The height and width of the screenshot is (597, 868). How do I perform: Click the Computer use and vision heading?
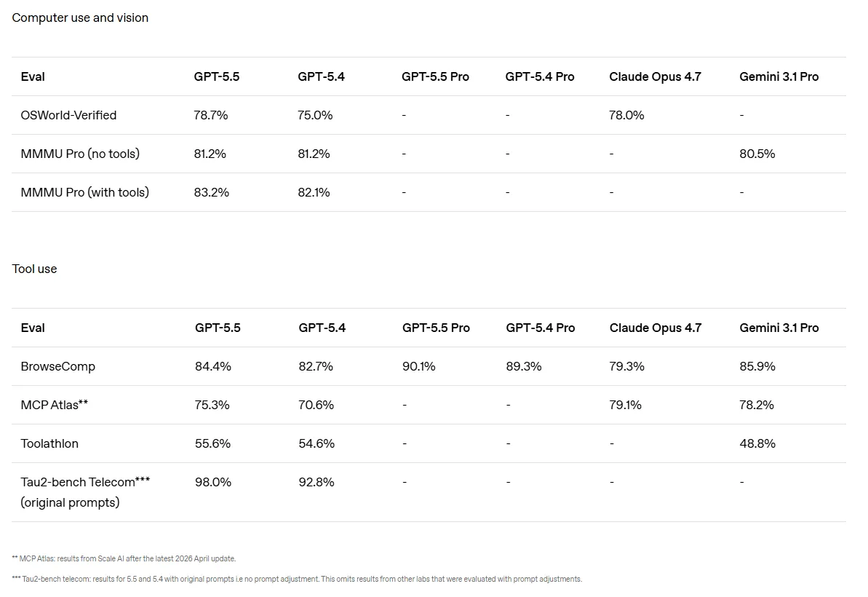click(80, 17)
